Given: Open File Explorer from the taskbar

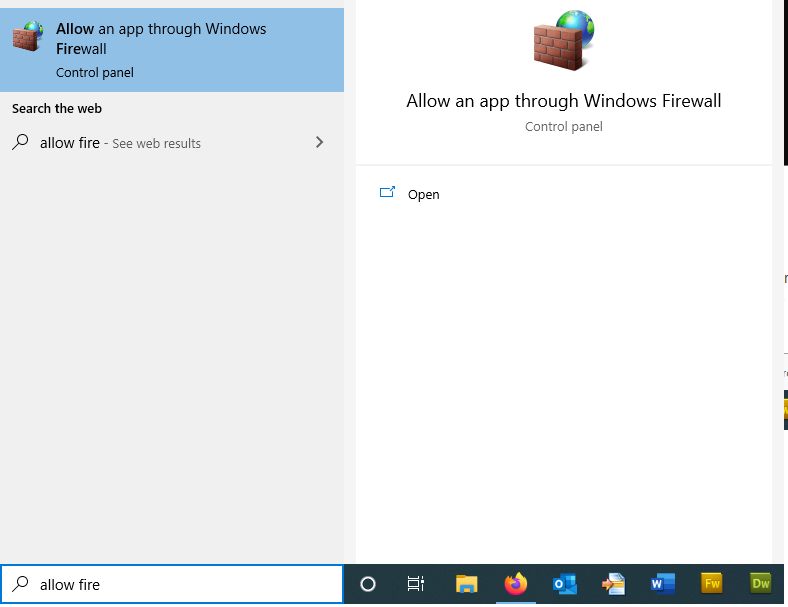Looking at the screenshot, I should (466, 584).
